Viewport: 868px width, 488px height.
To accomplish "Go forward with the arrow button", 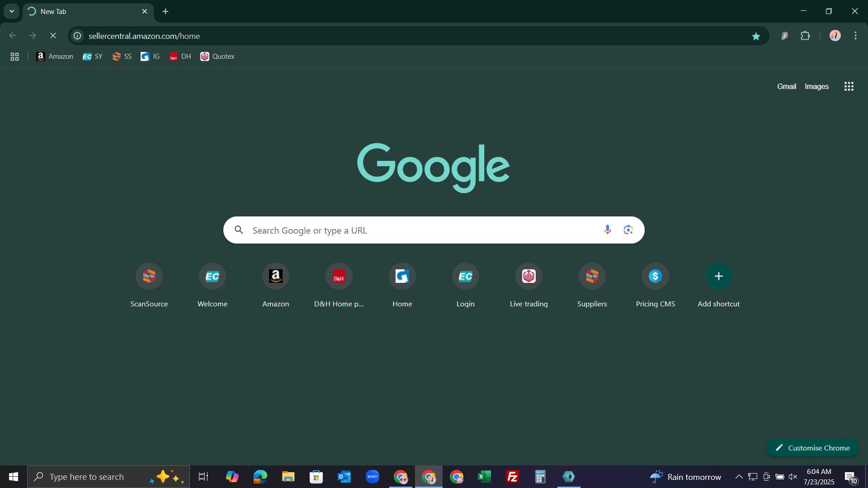I will coord(33,36).
